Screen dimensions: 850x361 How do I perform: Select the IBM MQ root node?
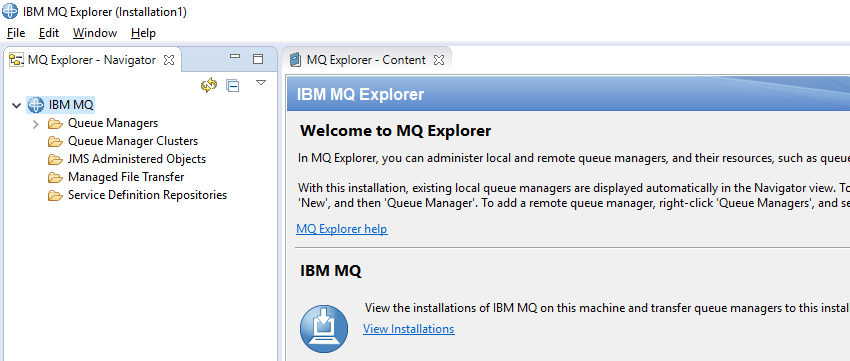(71, 105)
